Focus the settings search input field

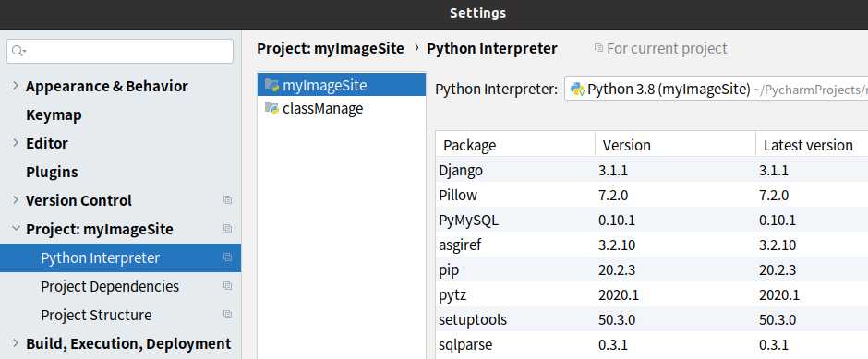point(120,51)
